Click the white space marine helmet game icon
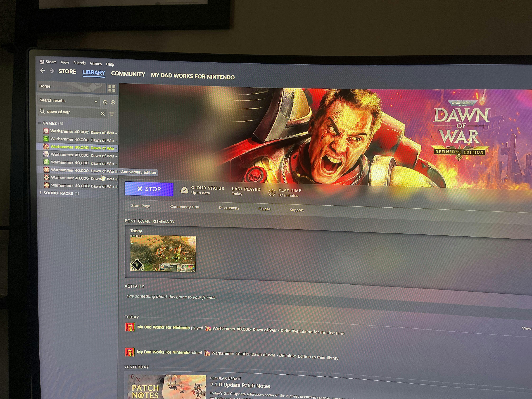 pyautogui.click(x=46, y=154)
